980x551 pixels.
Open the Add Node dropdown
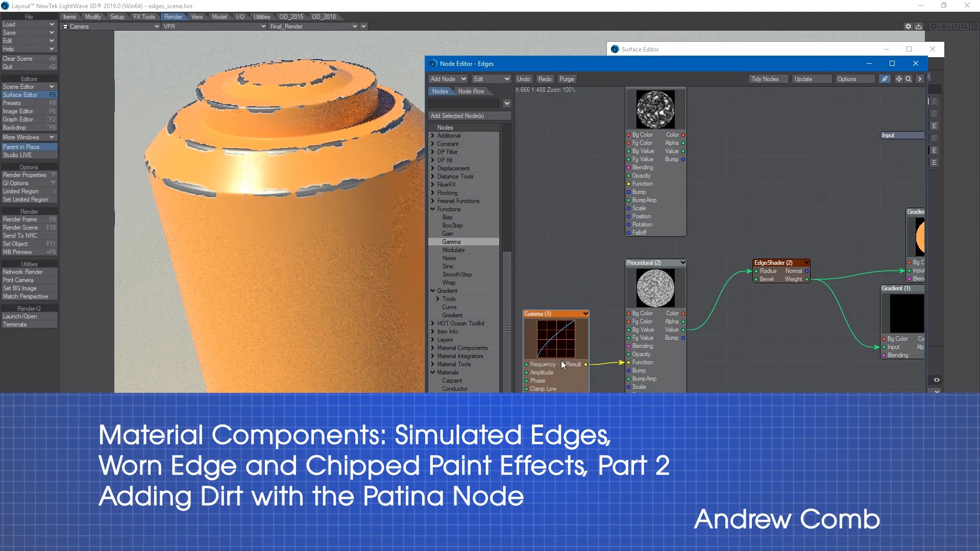(448, 79)
